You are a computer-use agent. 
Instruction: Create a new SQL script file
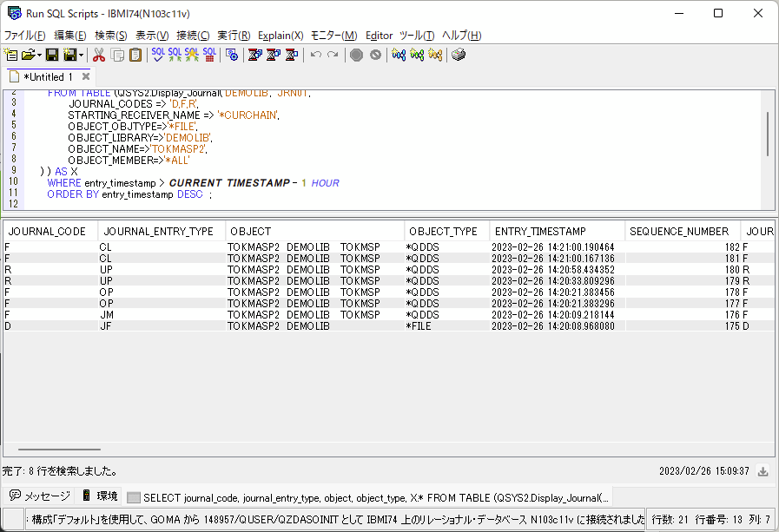[x=10, y=55]
